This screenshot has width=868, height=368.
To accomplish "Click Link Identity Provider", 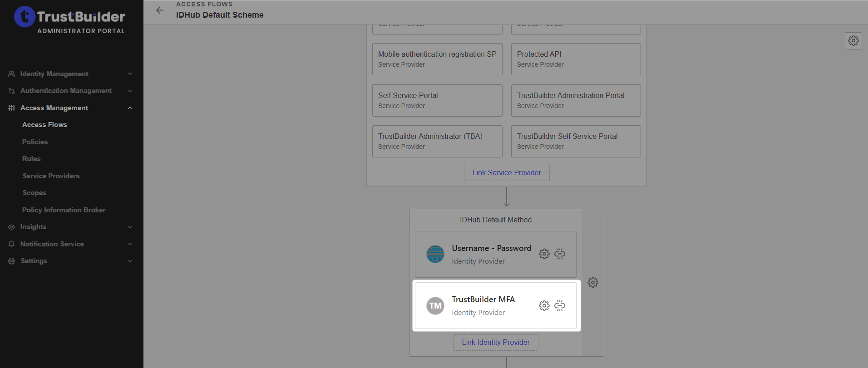I will tap(495, 343).
